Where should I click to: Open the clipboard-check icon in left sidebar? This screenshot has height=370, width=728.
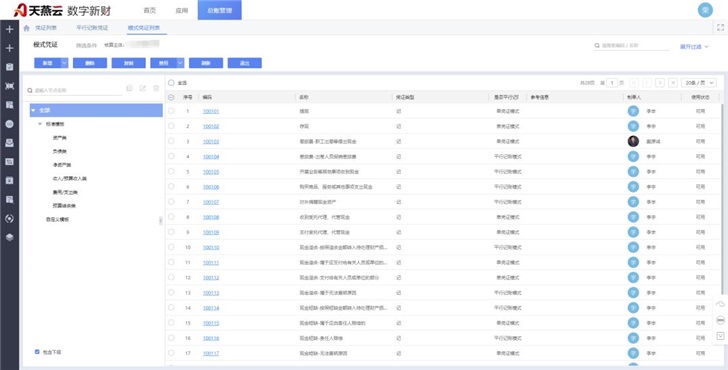point(9,67)
